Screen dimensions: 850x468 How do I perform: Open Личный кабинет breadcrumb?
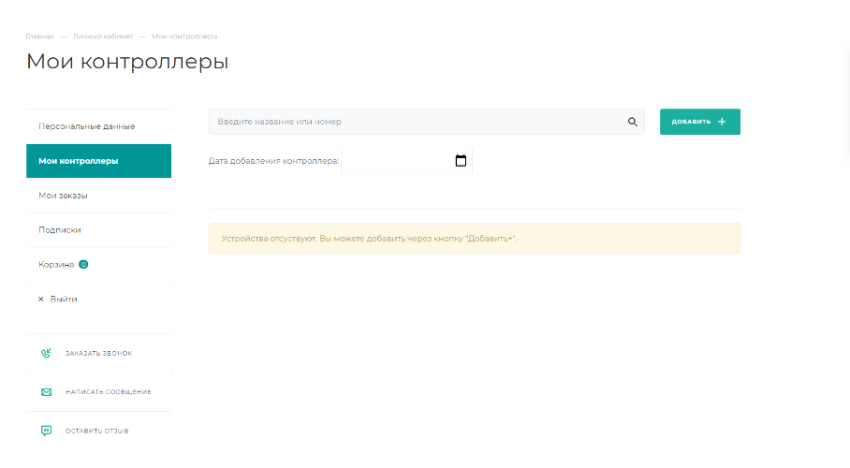(x=102, y=36)
